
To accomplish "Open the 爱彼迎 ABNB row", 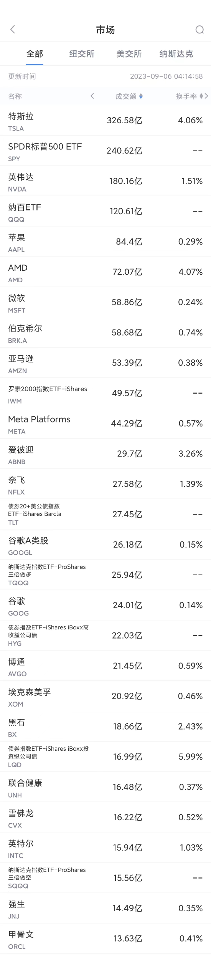I will (x=105, y=454).
